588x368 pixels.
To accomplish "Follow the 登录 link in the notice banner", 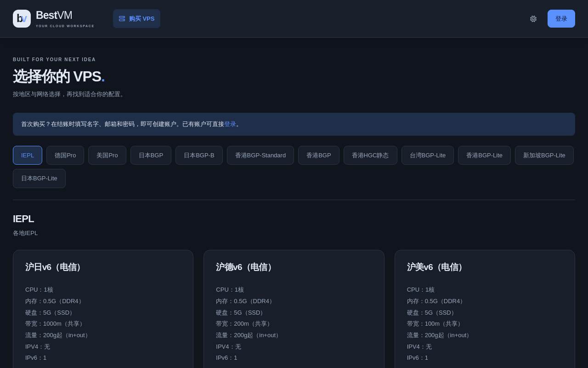I will click(230, 124).
